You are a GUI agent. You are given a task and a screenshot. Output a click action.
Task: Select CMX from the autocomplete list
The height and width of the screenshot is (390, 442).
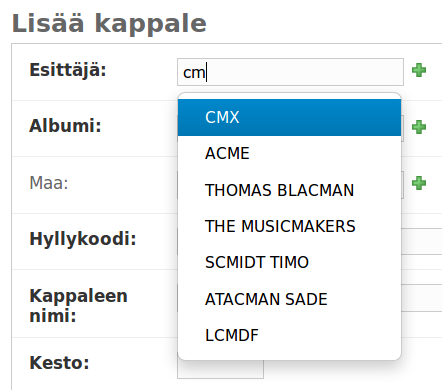[x=289, y=117]
